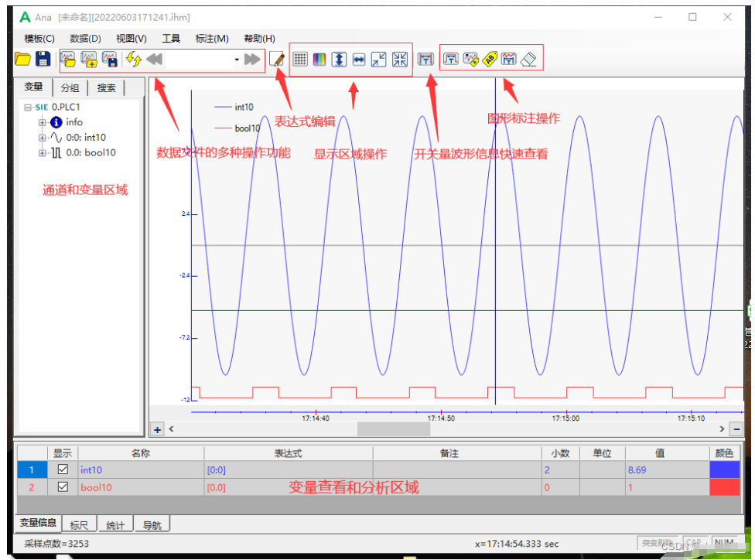Click the blue color swatch for int10
The height and width of the screenshot is (560, 755).
click(724, 470)
